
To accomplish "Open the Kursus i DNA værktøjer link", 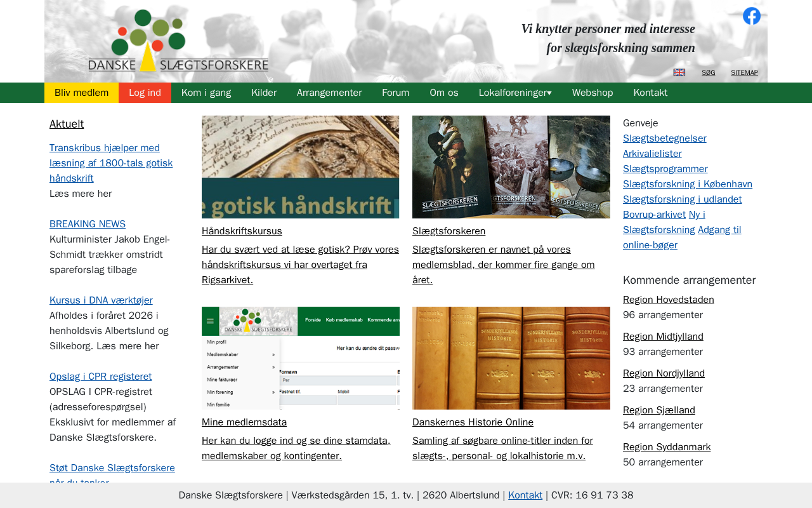I will (101, 300).
